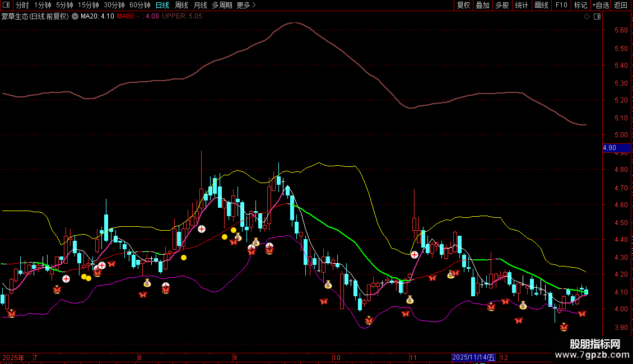The width and height of the screenshot is (633, 364).
Task: Toggle the right-side panel icon
Action: coord(596,17)
